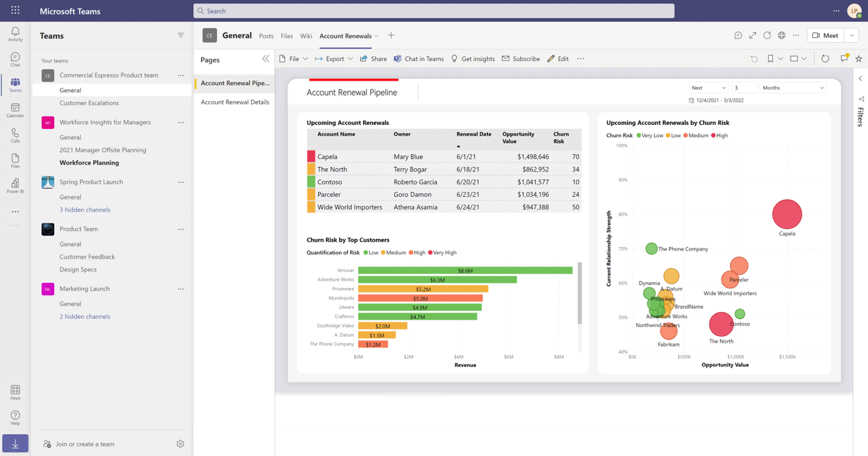This screenshot has width=868, height=456.
Task: Show the tab conversation panel
Action: click(738, 35)
